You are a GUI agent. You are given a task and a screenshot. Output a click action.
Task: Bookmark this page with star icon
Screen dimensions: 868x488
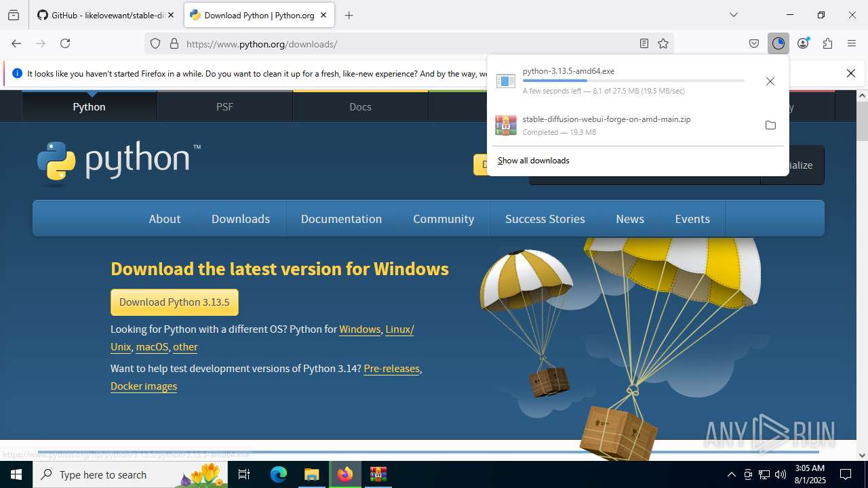(x=663, y=43)
